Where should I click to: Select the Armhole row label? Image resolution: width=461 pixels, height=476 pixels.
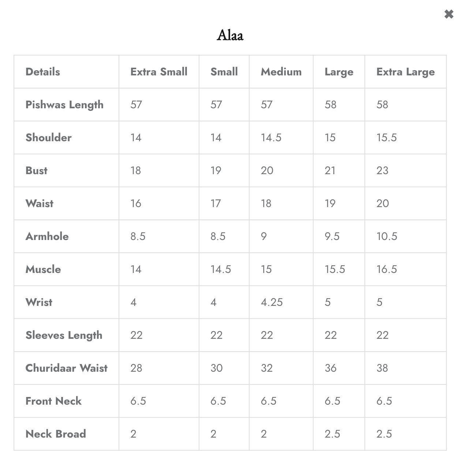(x=47, y=236)
